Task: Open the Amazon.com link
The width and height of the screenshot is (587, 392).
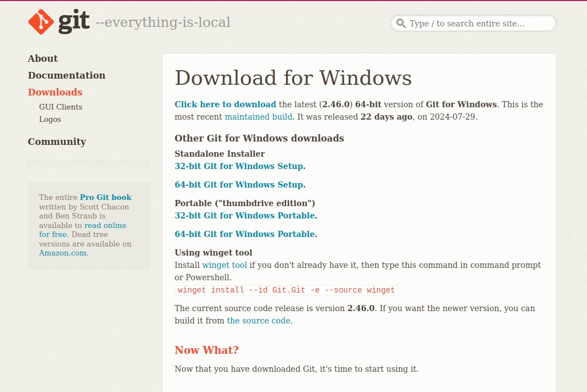Action: tap(63, 253)
